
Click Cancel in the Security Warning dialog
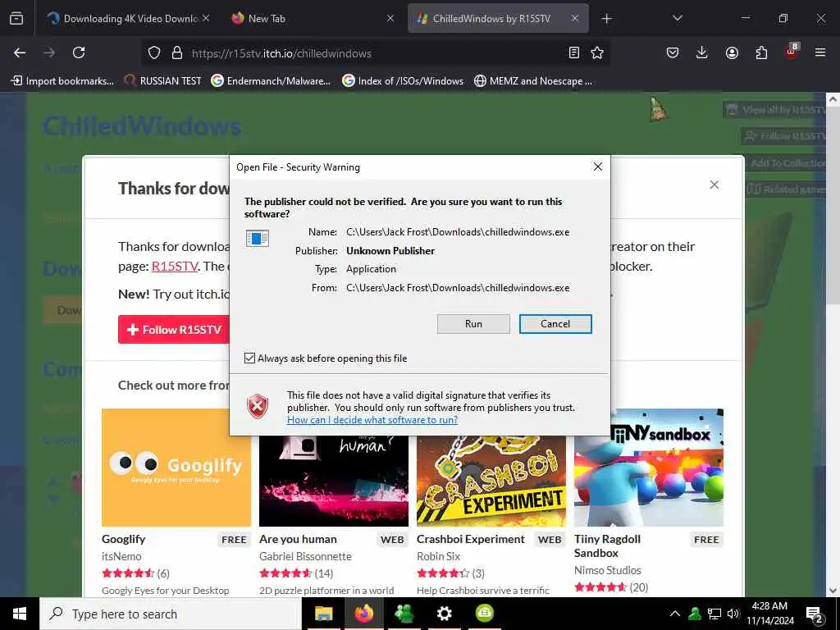(555, 323)
